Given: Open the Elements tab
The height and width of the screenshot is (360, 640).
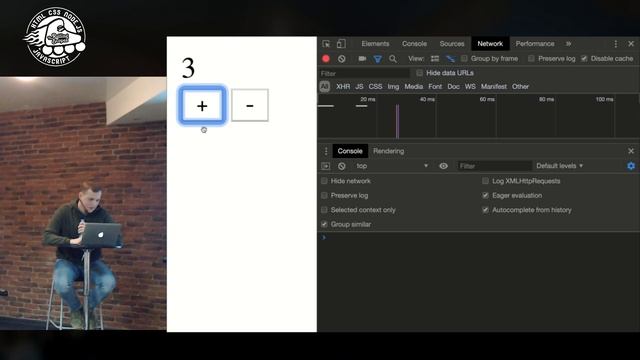Looking at the screenshot, I should [375, 44].
